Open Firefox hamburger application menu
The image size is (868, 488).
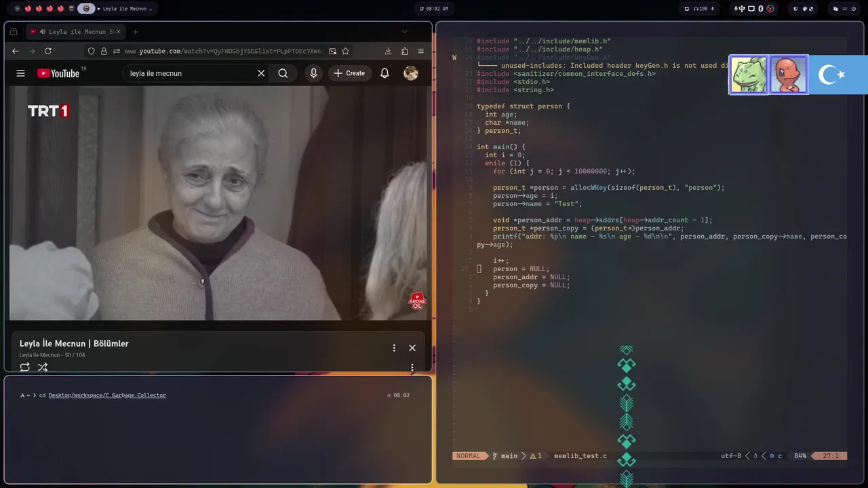(x=420, y=51)
